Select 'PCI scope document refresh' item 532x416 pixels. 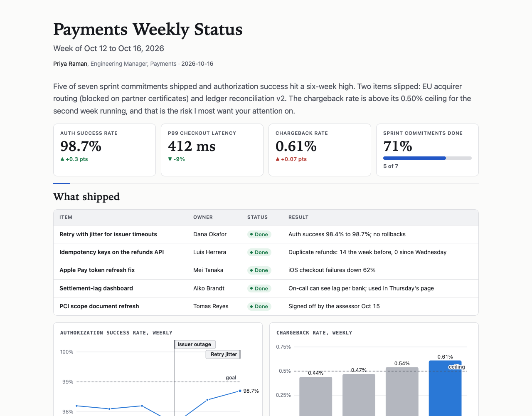click(99, 306)
